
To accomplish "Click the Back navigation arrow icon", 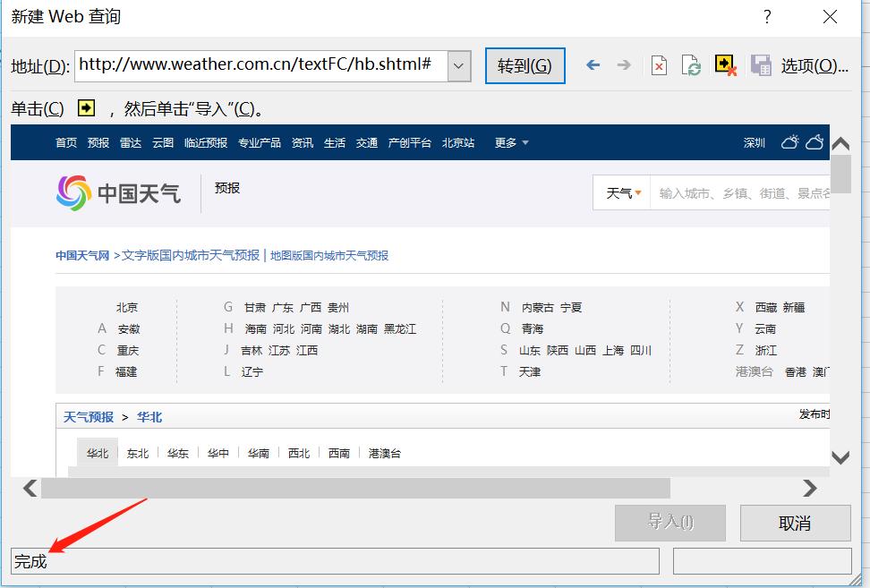I will 593,64.
